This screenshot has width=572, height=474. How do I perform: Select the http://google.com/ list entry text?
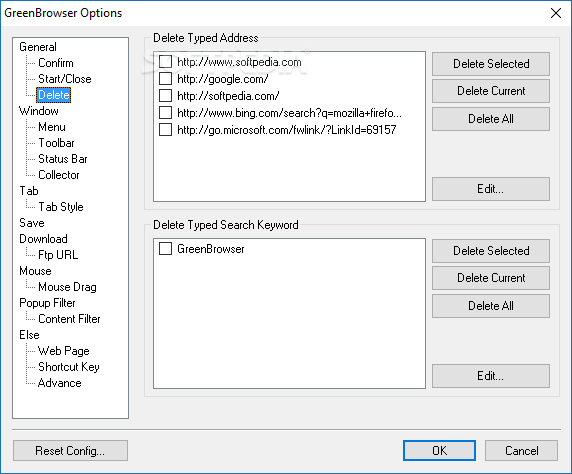point(223,79)
